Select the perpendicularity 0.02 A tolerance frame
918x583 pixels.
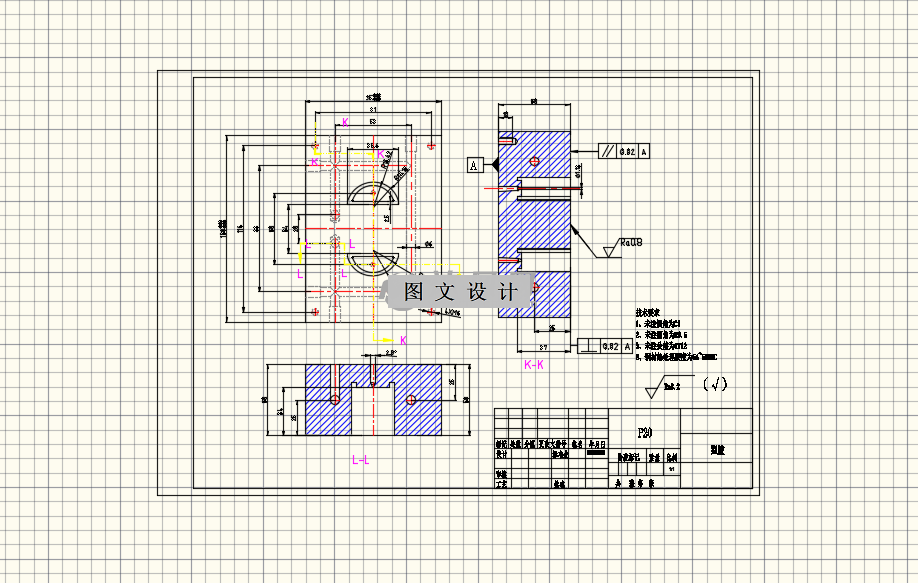(605, 347)
